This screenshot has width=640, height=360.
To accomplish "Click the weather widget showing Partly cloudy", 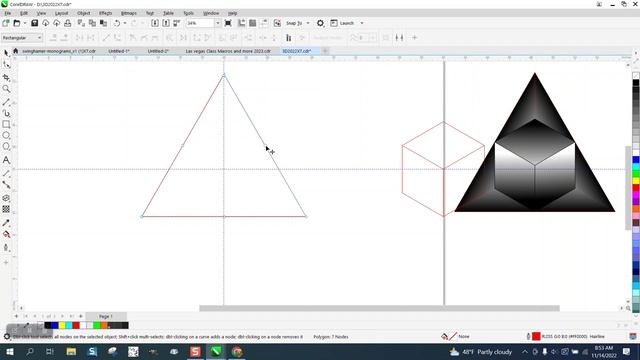I will pyautogui.click(x=480, y=351).
